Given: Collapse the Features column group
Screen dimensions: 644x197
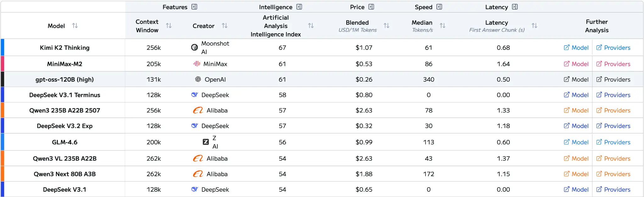Looking at the screenshot, I should [194, 7].
